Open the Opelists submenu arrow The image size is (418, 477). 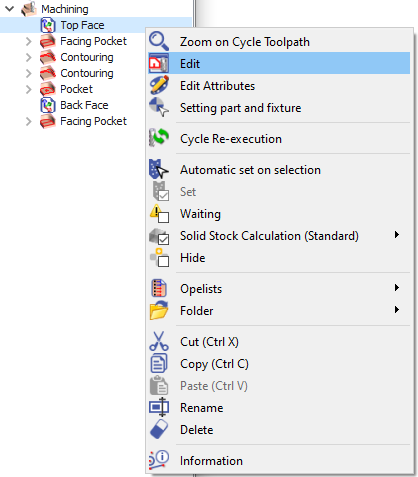pyautogui.click(x=396, y=287)
